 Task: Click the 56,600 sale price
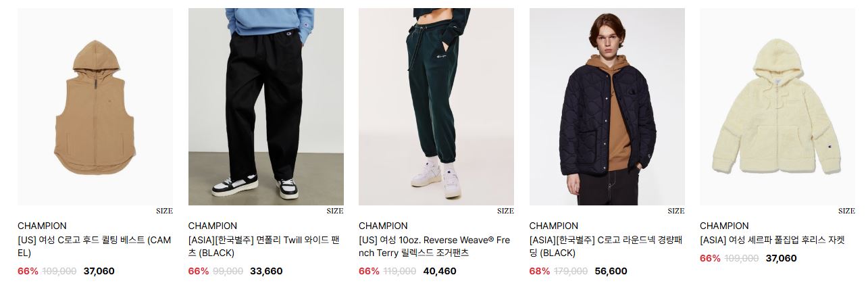[611, 271]
